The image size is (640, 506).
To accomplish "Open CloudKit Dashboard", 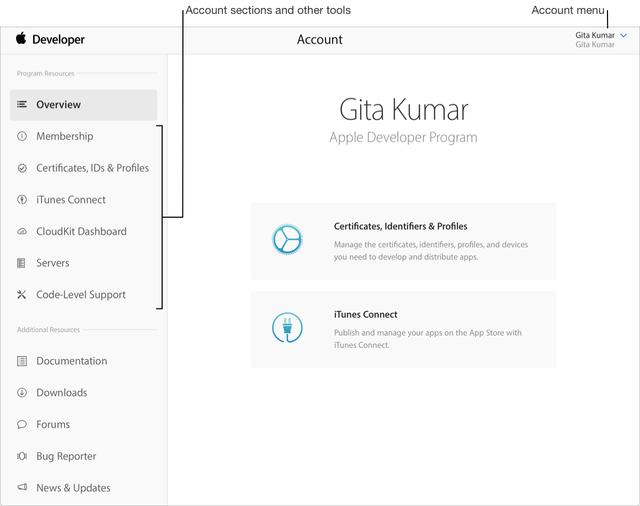I will point(81,231).
